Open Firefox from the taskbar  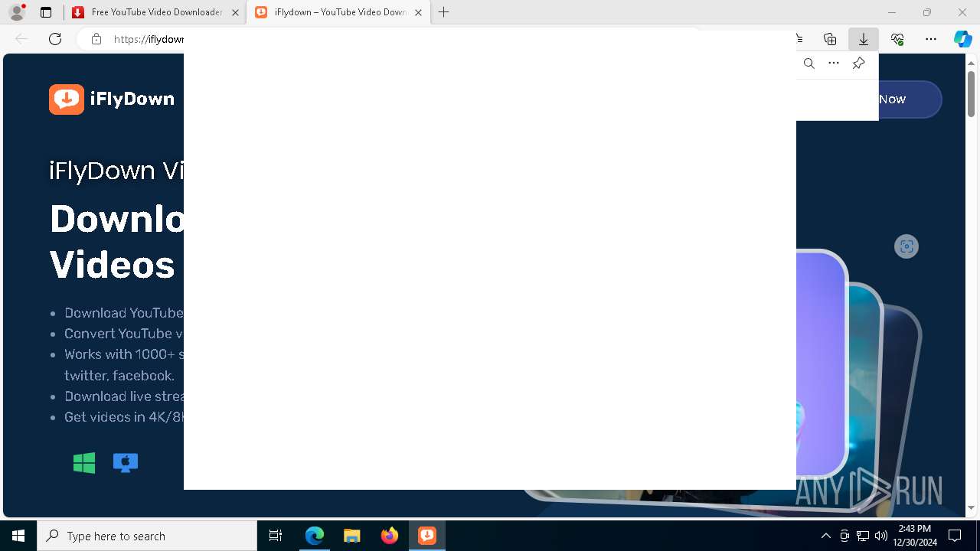click(389, 536)
